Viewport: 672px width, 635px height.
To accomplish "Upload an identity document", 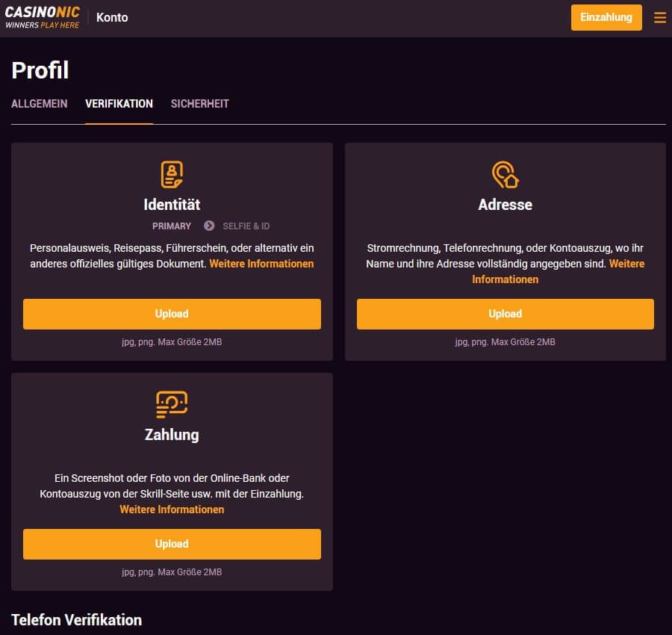I will coord(172,314).
